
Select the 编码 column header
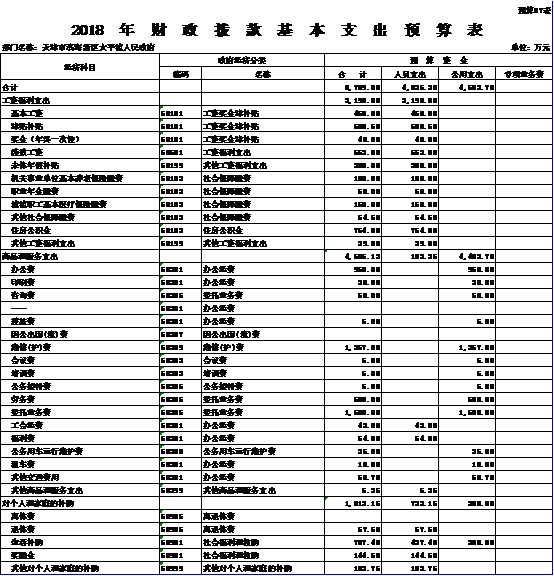tap(180, 74)
